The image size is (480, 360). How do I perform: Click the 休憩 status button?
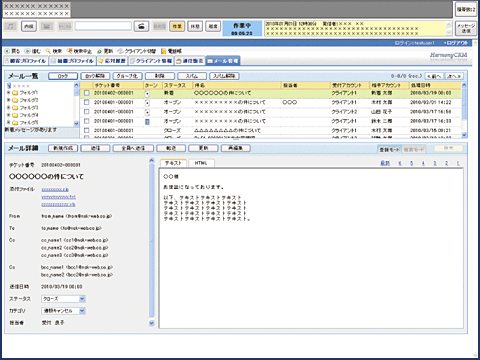pyautogui.click(x=195, y=26)
